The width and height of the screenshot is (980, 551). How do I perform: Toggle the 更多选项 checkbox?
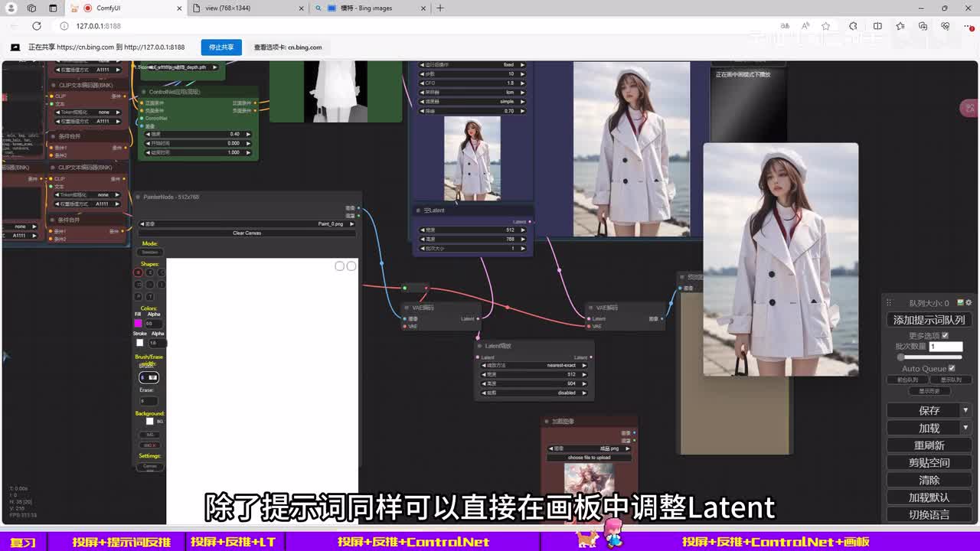click(945, 335)
